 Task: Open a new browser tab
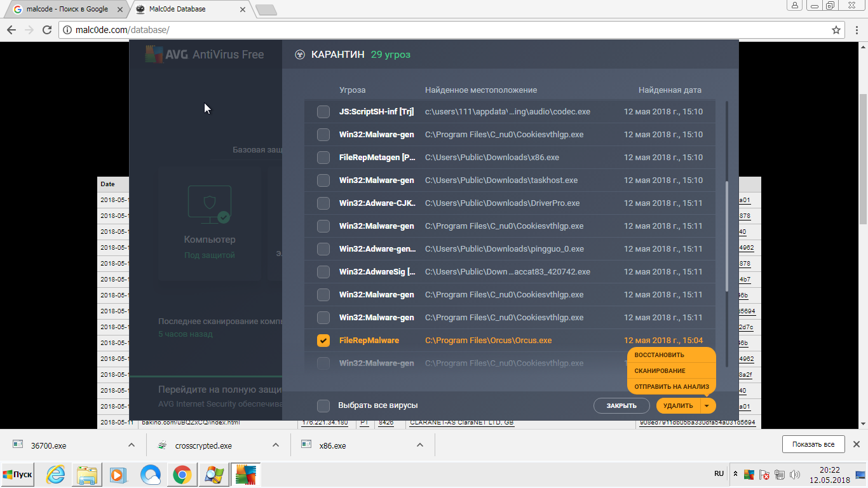[x=266, y=10]
